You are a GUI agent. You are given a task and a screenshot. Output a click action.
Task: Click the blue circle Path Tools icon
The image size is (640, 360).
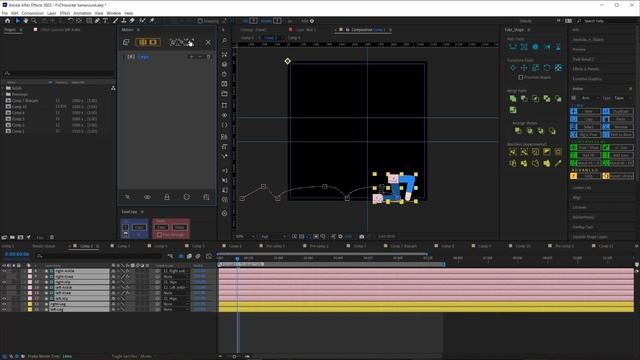pos(535,47)
